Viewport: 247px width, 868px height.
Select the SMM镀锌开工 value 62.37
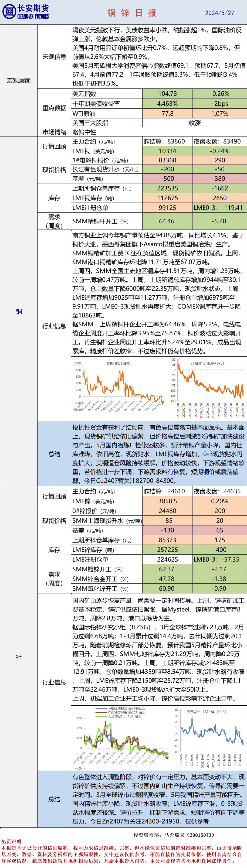[167, 569]
